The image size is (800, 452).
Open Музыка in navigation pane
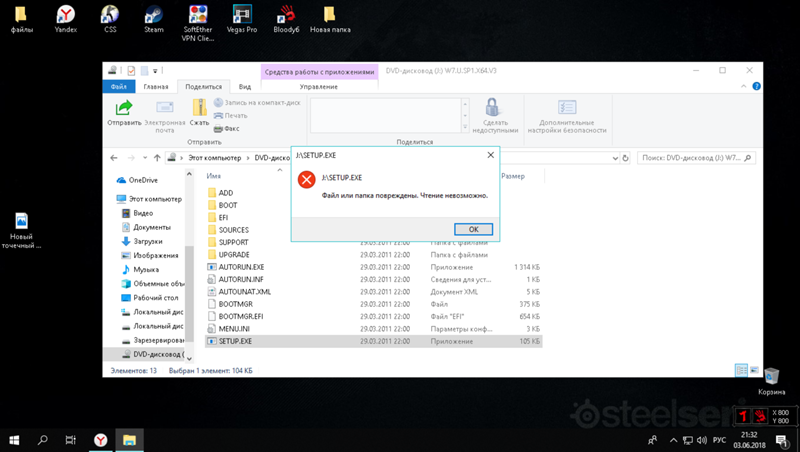tap(140, 269)
